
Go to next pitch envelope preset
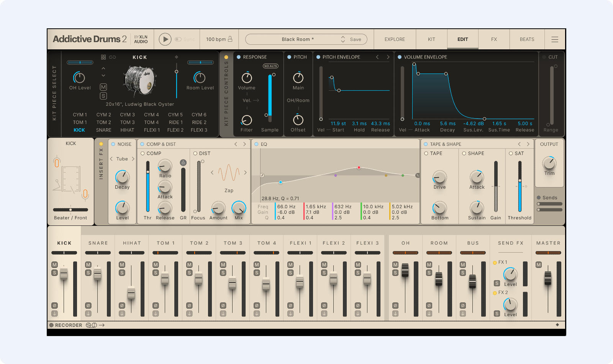pyautogui.click(x=388, y=57)
